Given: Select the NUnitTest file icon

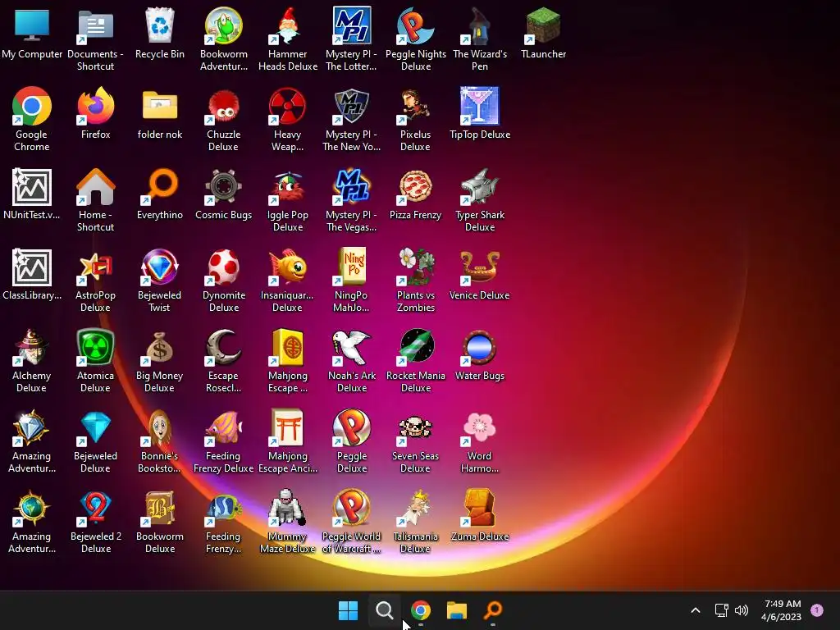Looking at the screenshot, I should click(x=32, y=187).
